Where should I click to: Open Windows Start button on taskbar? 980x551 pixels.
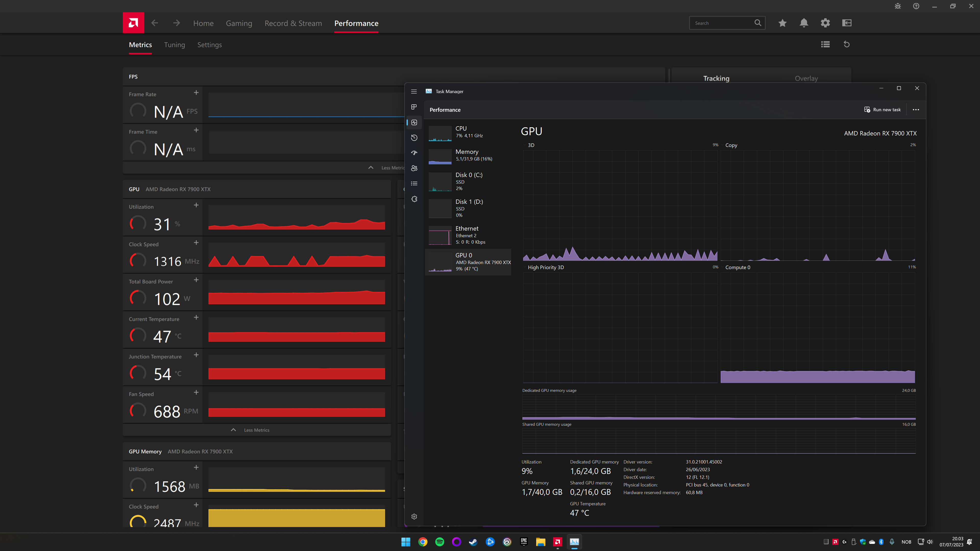pos(406,542)
